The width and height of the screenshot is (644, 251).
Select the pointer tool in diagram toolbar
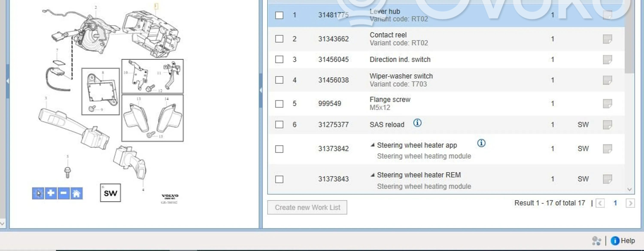(x=38, y=193)
